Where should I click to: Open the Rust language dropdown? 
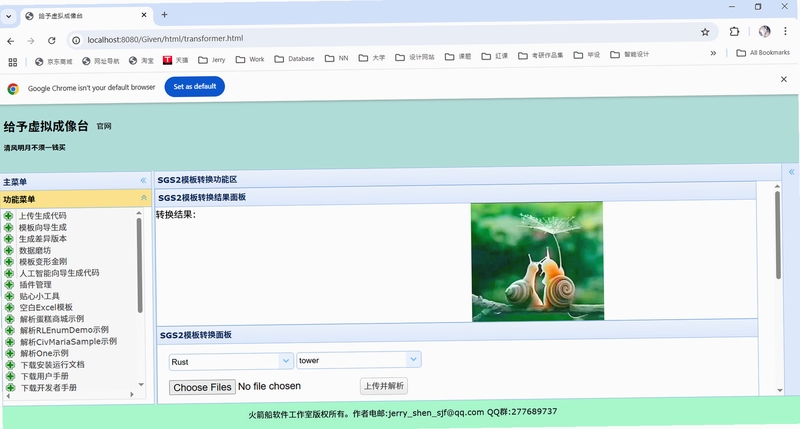[x=286, y=361]
